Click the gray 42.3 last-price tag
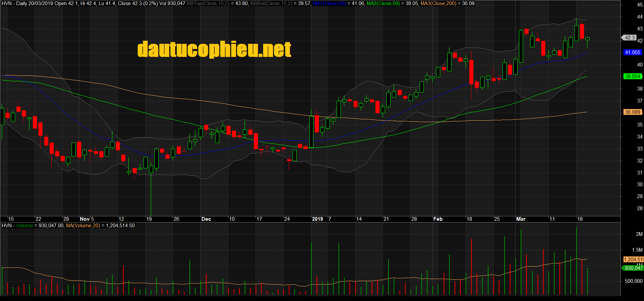644x301 pixels. [x=629, y=38]
